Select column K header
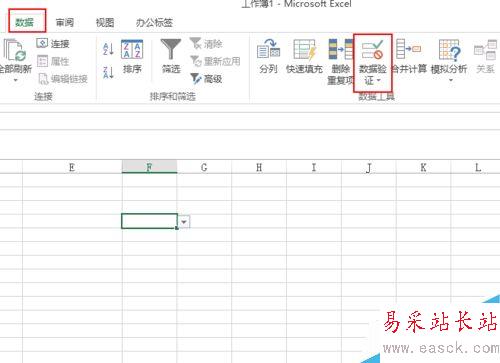The image size is (500, 363). (423, 167)
